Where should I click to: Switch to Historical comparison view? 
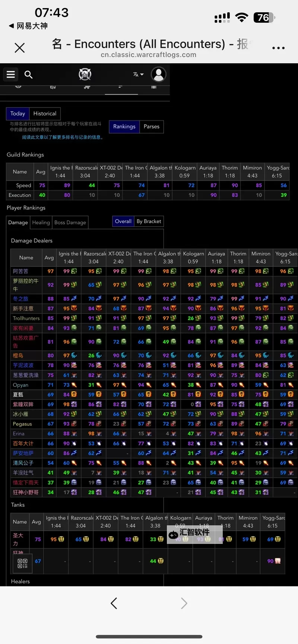click(x=45, y=113)
